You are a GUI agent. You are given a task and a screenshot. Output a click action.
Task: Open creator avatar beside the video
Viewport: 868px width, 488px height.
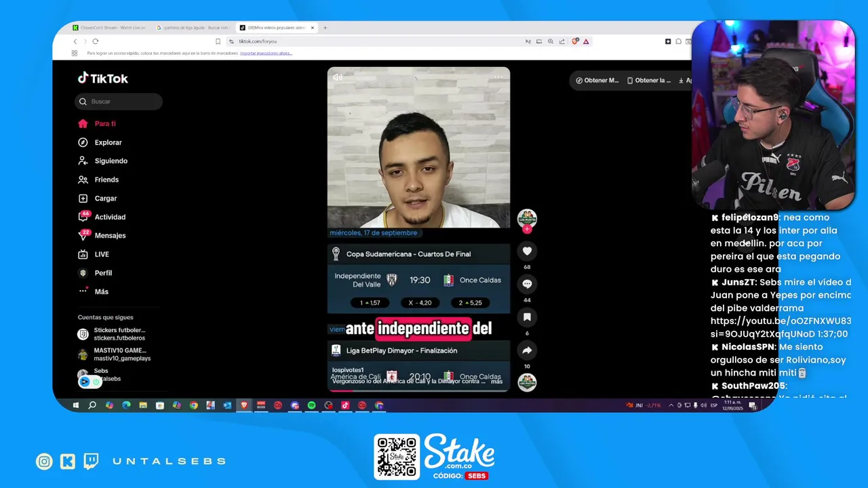(527, 218)
